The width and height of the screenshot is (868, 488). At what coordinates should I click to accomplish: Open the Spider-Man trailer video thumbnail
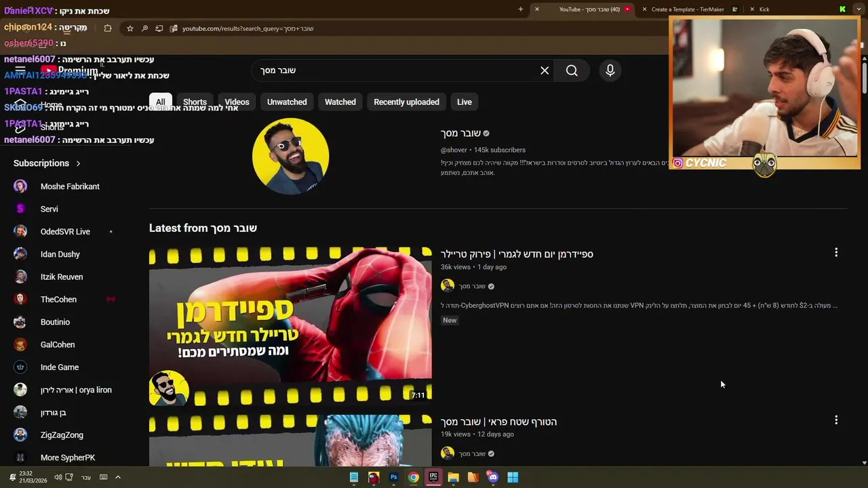tap(290, 326)
